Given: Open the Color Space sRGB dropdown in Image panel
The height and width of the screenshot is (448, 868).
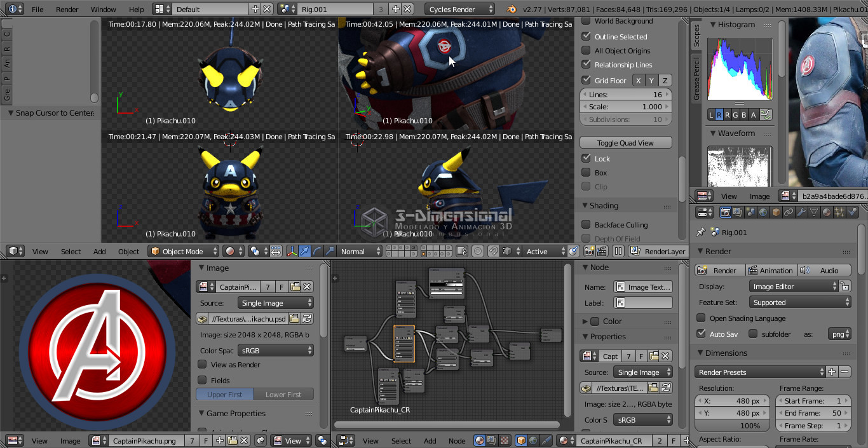Looking at the screenshot, I should coord(276,350).
